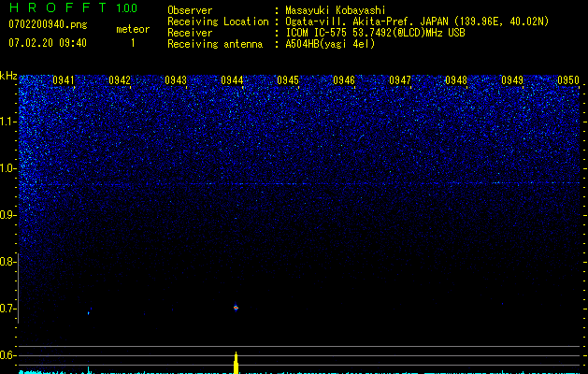Image resolution: width=588 pixels, height=374 pixels.
Task: Select the 0941 time marker
Action: [x=64, y=81]
